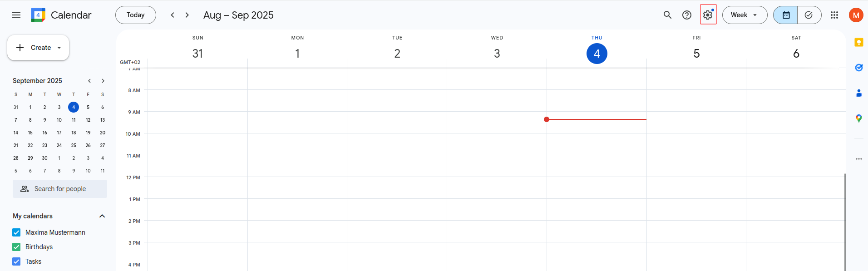Image resolution: width=868 pixels, height=271 pixels.
Task: Open the settings menu gear icon
Action: click(708, 15)
